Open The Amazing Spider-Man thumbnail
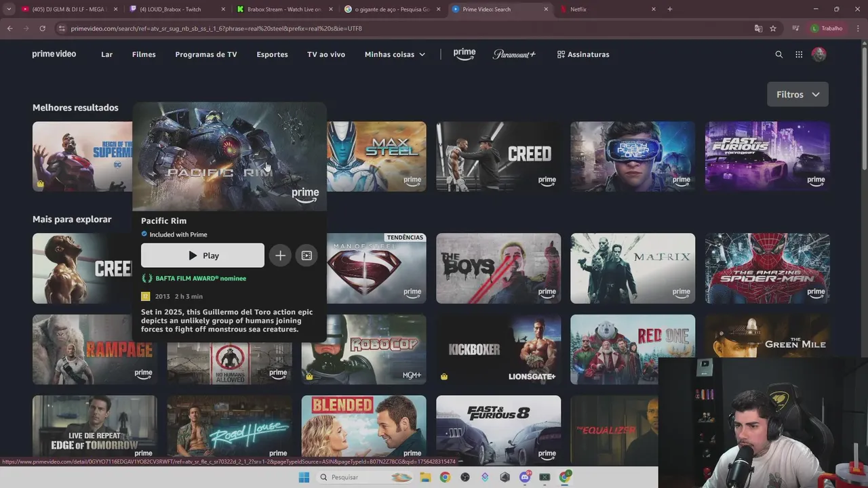The height and width of the screenshot is (488, 868). (768, 268)
